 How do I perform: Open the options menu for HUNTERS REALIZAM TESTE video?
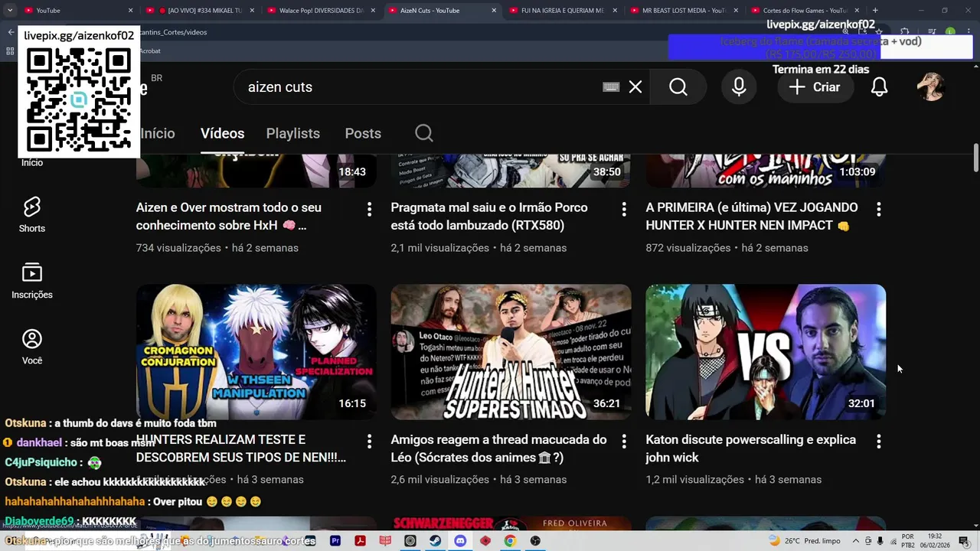point(369,442)
